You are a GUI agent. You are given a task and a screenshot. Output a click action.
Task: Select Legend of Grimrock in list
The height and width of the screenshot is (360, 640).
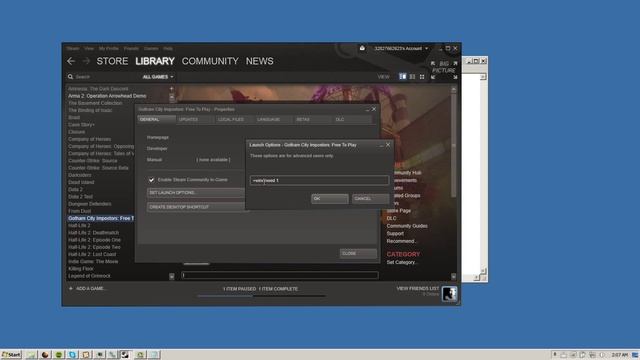click(x=89, y=276)
